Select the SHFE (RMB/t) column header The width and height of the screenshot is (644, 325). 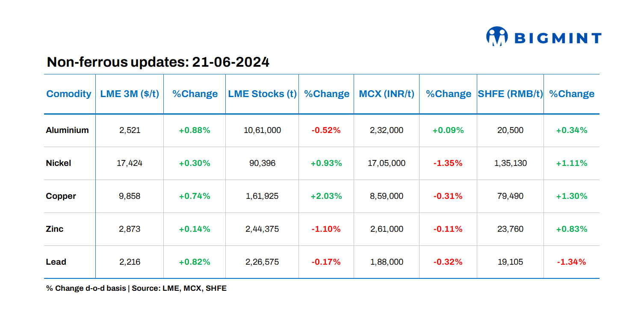pyautogui.click(x=510, y=94)
